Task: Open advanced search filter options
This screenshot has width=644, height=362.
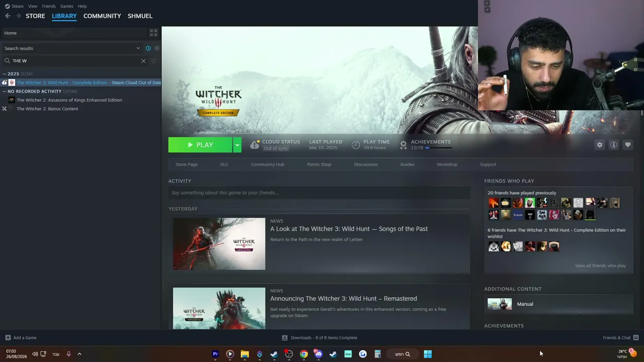Action: (154, 61)
